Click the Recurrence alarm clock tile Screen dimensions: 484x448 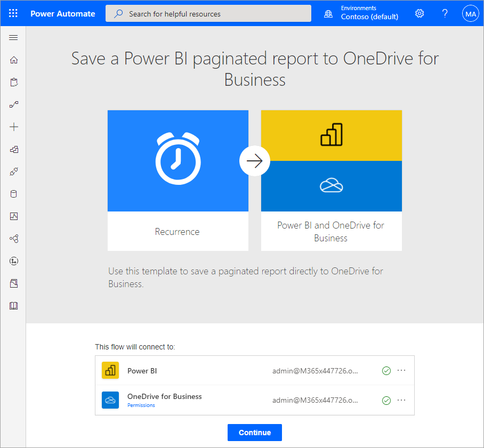(178, 161)
